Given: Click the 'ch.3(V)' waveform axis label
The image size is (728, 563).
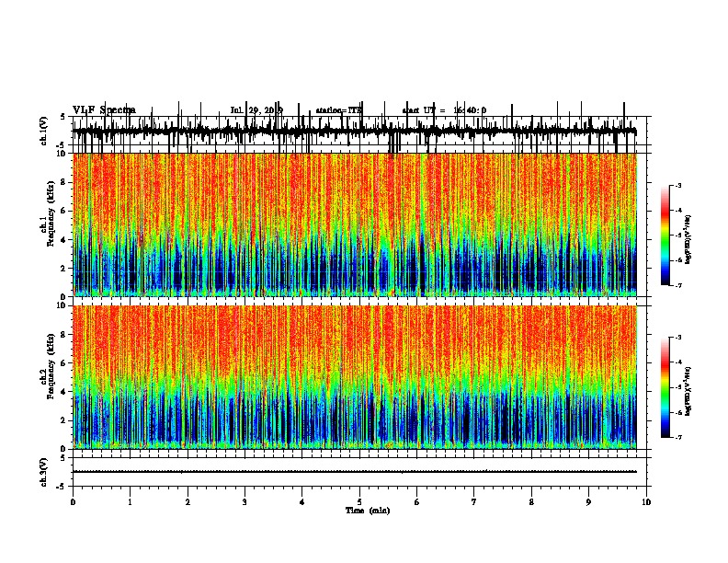Looking at the screenshot, I should (x=43, y=472).
